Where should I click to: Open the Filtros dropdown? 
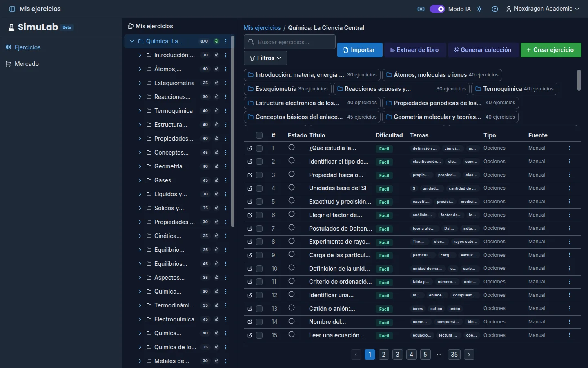pyautogui.click(x=265, y=58)
